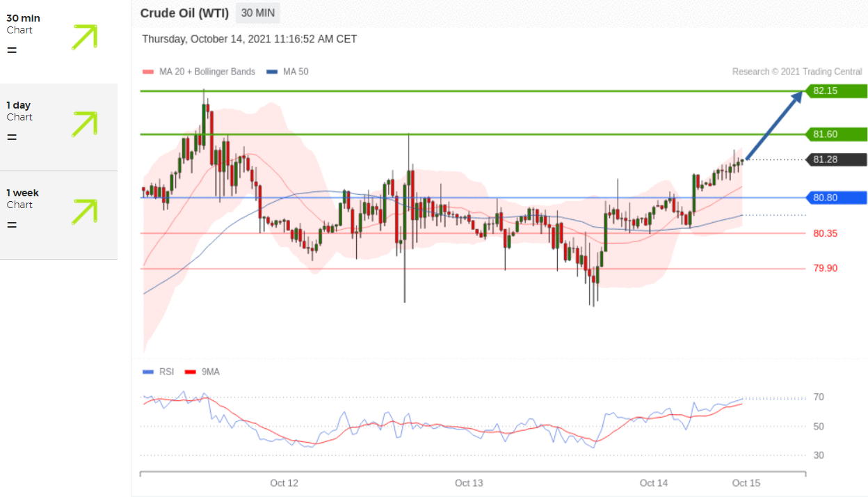The width and height of the screenshot is (868, 497).
Task: Click the blue RSI legend swatch
Action: click(147, 372)
